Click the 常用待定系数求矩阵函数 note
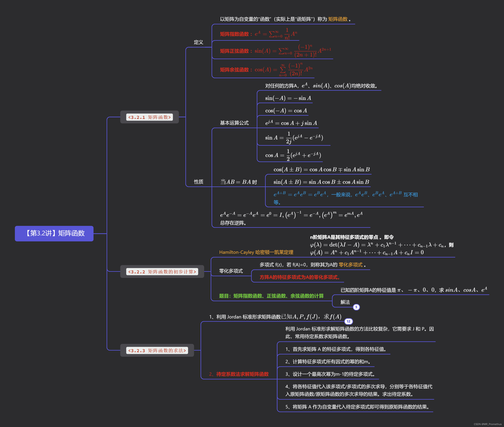This screenshot has width=504, height=427. point(359,333)
